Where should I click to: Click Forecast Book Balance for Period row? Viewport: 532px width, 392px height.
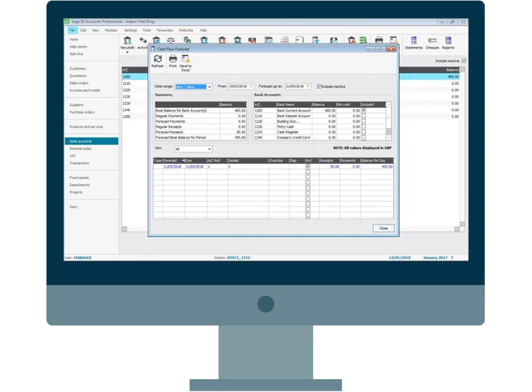(200, 137)
